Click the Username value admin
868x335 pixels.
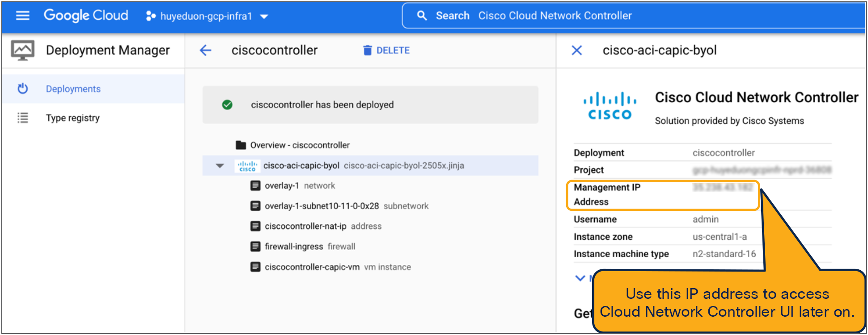(706, 219)
